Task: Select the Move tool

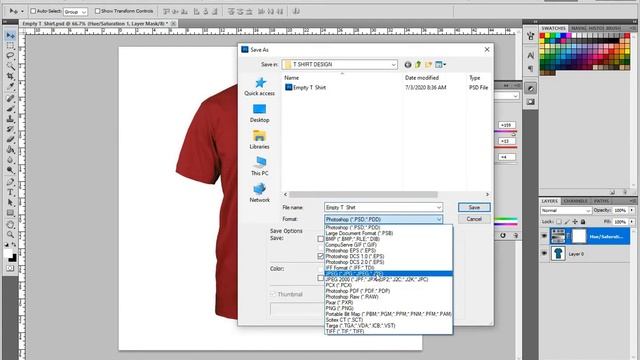Action: (x=10, y=36)
